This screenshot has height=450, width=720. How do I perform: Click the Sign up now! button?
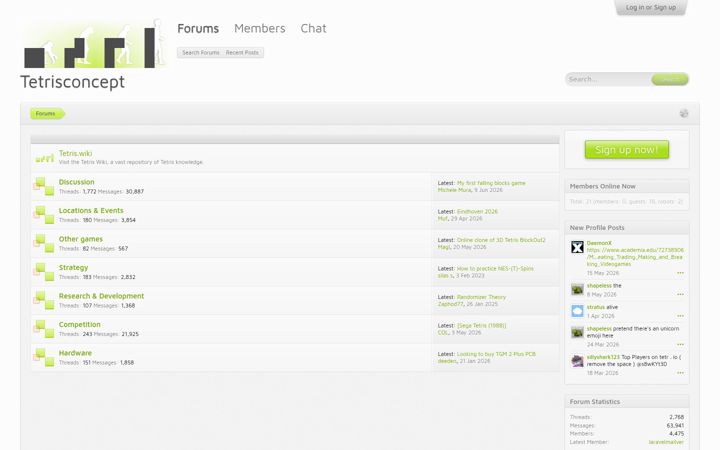tap(626, 150)
